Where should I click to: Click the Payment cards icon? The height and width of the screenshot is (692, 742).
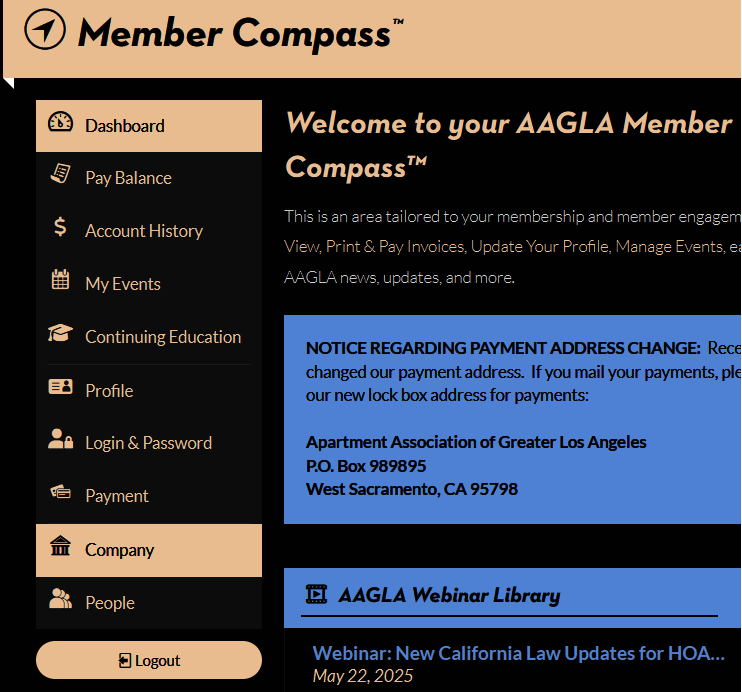pos(60,492)
